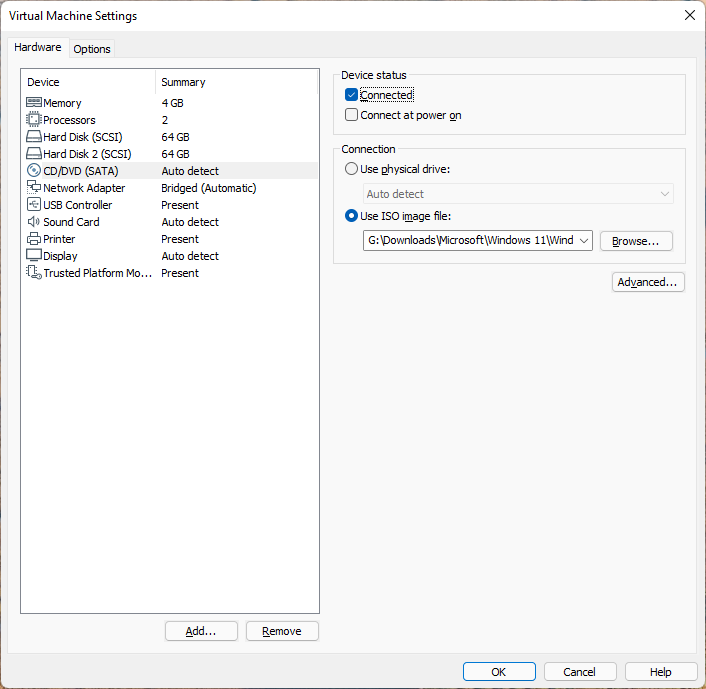This screenshot has height=689, width=706.
Task: Open the Help button
Action: coord(661,672)
